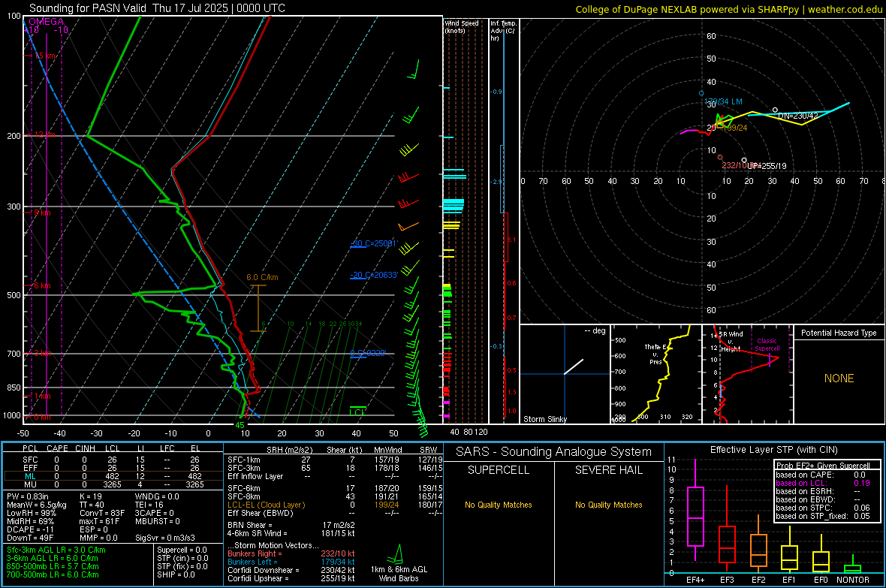This screenshot has height=588, width=886.
Task: Click the sounding title 'Sounding for PASN Valid'
Action: pos(89,8)
